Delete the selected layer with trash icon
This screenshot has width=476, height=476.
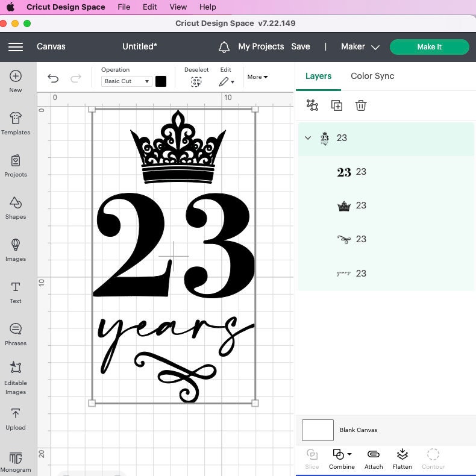361,105
